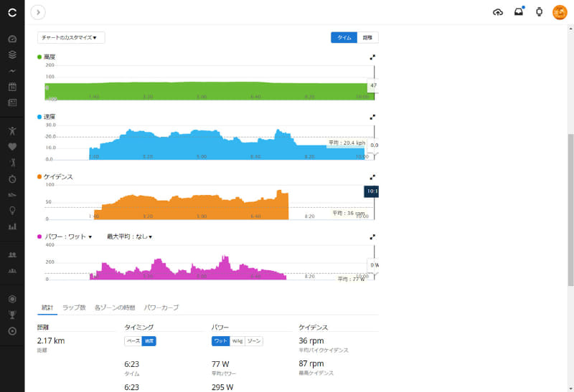Open the heart health icon in sidebar

tap(12, 147)
